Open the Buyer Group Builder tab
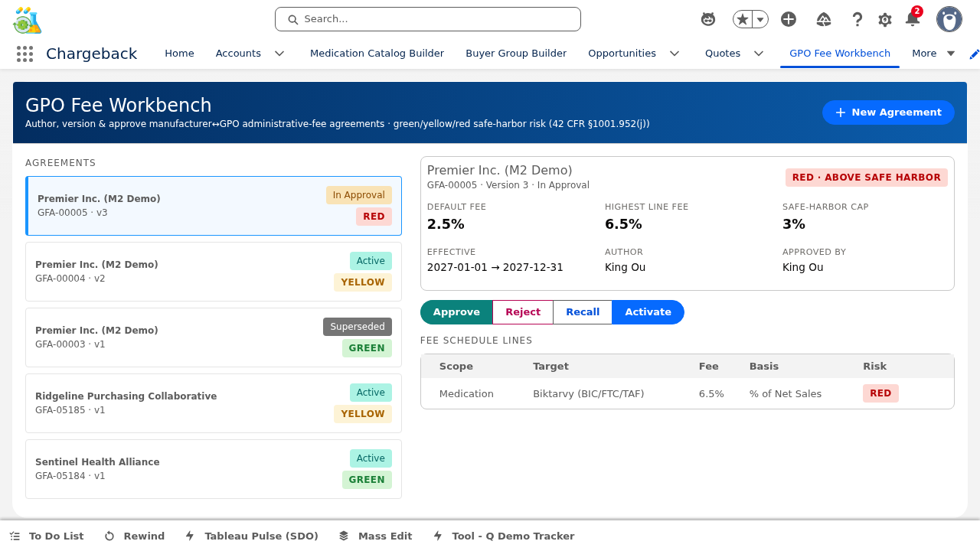Image resolution: width=980 pixels, height=551 pixels. click(516, 53)
